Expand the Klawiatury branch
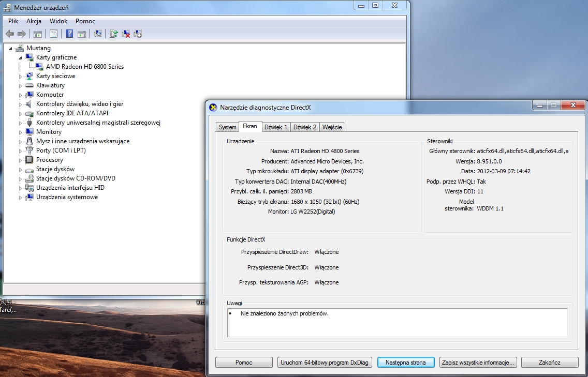 pos(20,86)
